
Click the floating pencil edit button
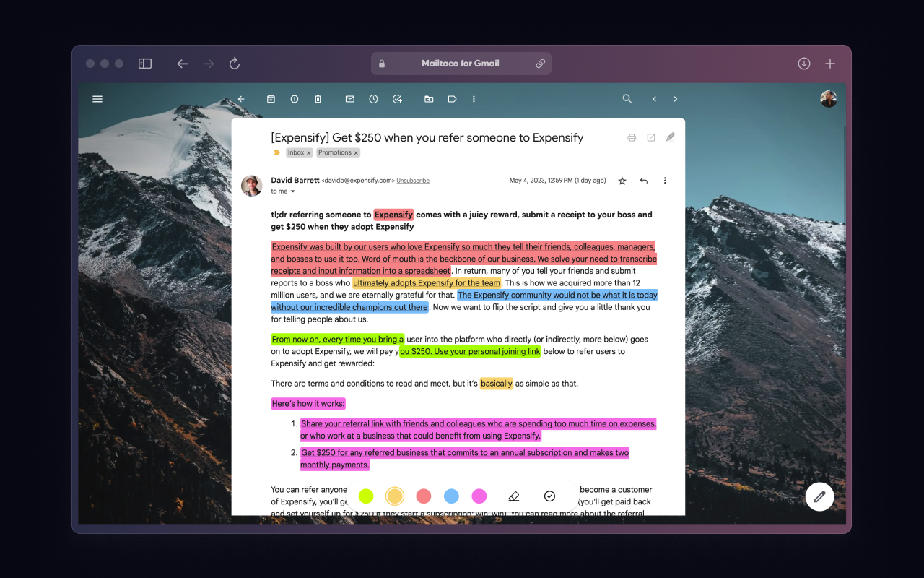click(x=819, y=496)
